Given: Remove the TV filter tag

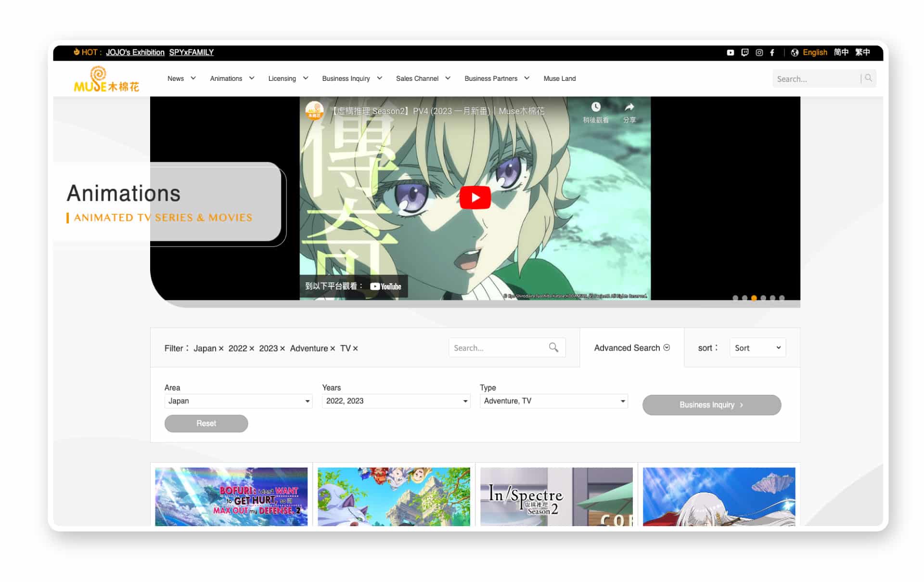Looking at the screenshot, I should 355,349.
